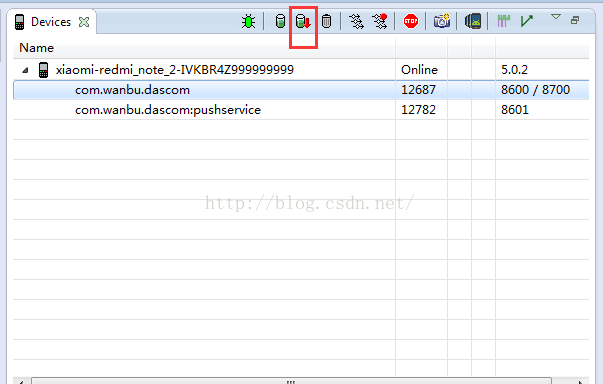The height and width of the screenshot is (384, 603).
Task: Click the phone icon beside xiaomi-redmi_note_2
Action: click(x=43, y=70)
